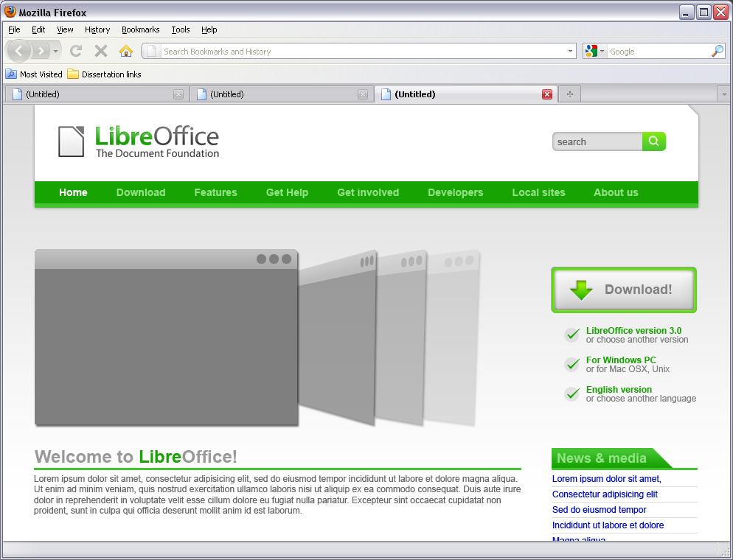The width and height of the screenshot is (733, 560).
Task: Open the address bar history dropdown
Action: click(570, 52)
